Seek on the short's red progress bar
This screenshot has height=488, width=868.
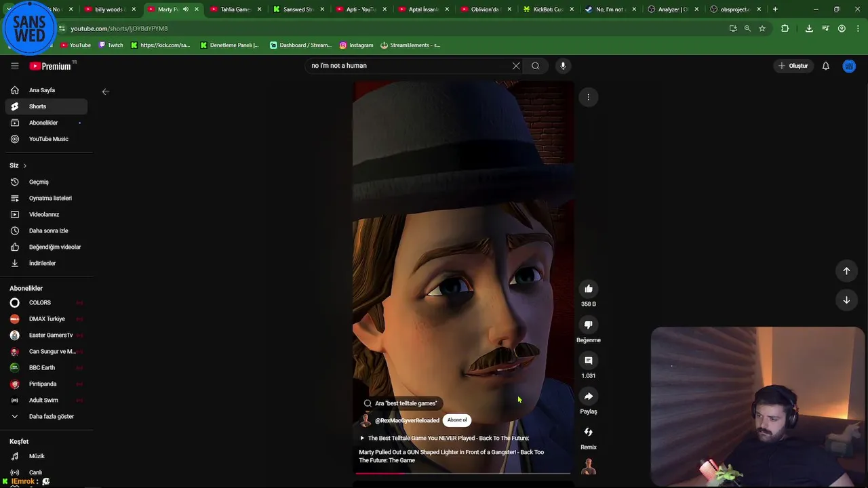pos(463,473)
